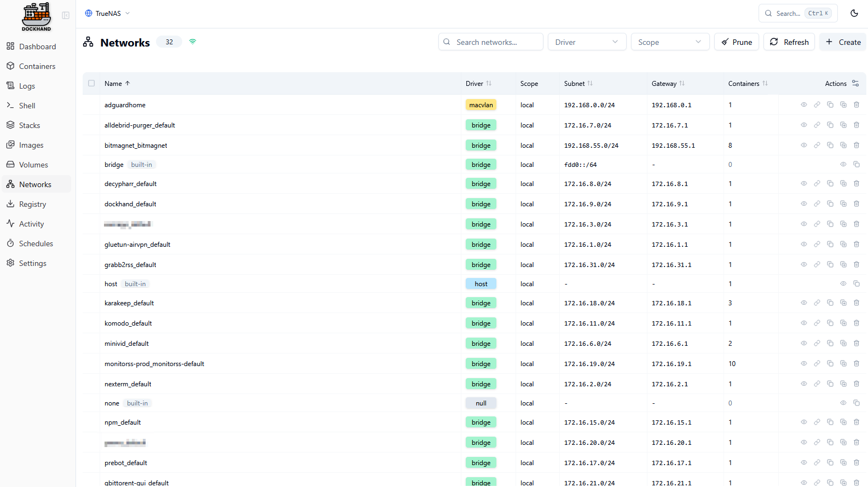
Task: Open column settings icon beside Actions header
Action: 855,83
